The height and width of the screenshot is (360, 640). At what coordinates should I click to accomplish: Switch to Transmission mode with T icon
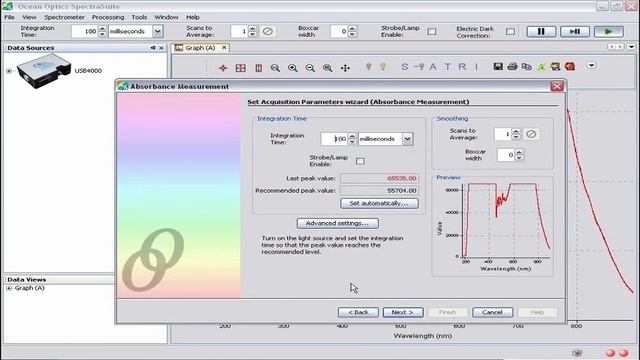tap(448, 67)
